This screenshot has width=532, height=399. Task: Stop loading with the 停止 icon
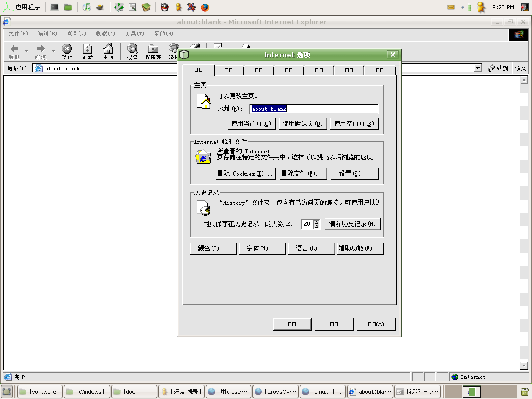(x=66, y=48)
